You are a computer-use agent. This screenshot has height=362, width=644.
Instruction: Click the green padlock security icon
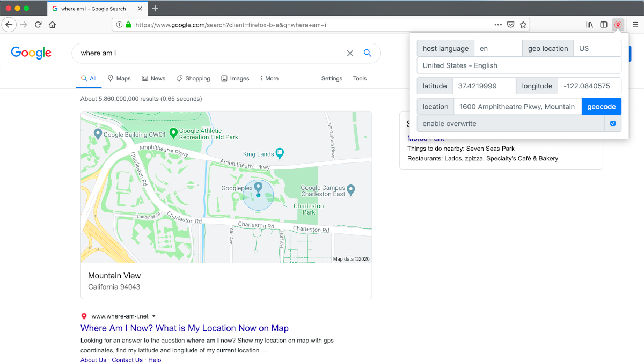pyautogui.click(x=128, y=25)
